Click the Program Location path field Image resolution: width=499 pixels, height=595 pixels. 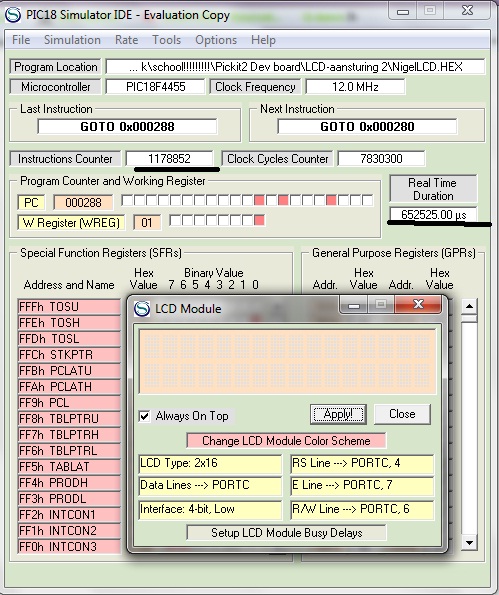point(295,67)
